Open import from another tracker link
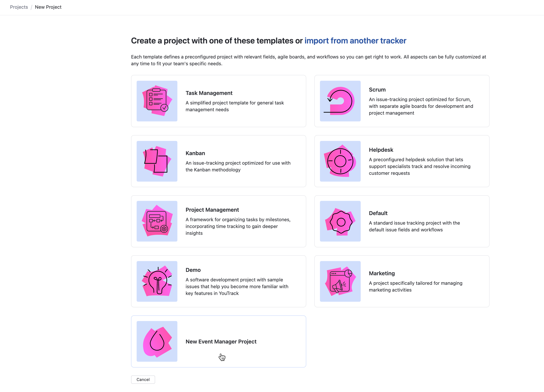This screenshot has width=544, height=392. (x=355, y=41)
